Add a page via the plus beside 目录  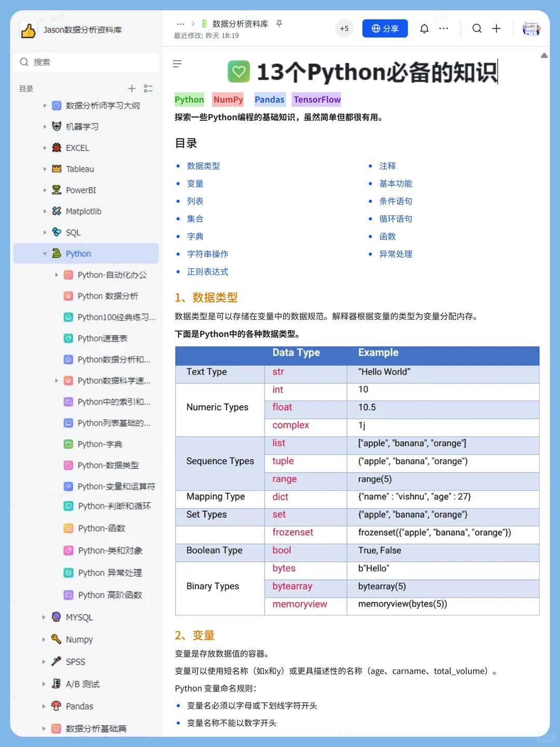[132, 89]
